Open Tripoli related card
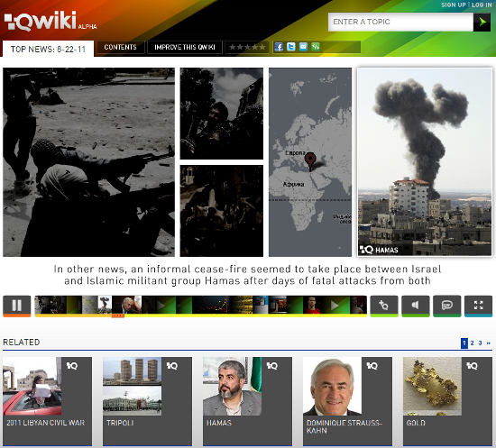The width and height of the screenshot is (496, 448). pyautogui.click(x=147, y=401)
